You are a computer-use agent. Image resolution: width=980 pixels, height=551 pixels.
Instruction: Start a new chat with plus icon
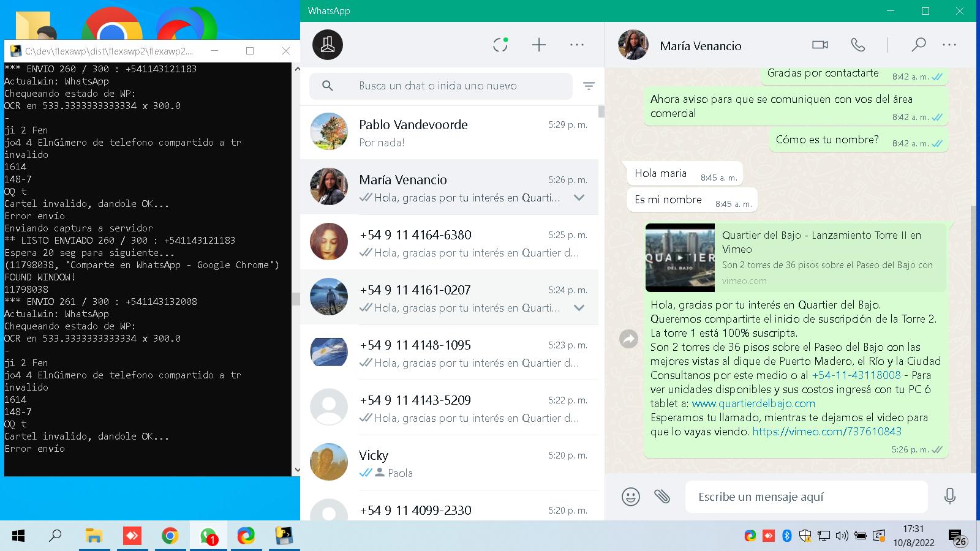pos(539,45)
